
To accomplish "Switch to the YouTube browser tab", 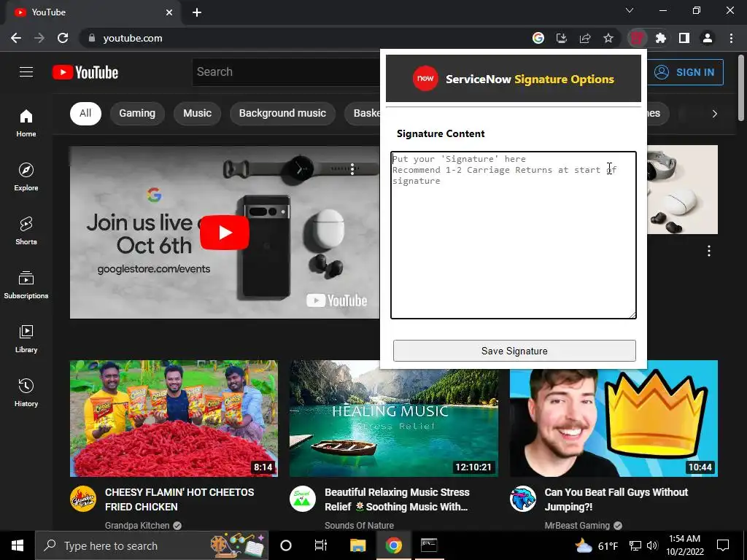I will click(93, 12).
